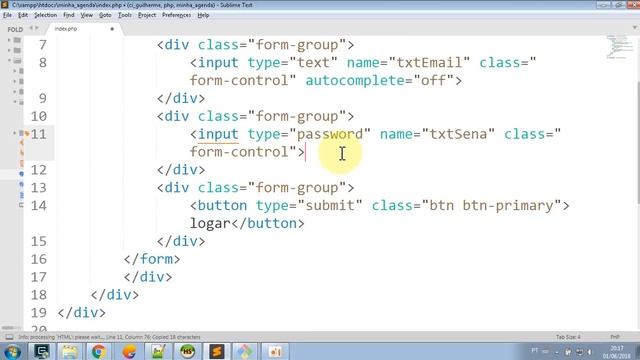Place cursor in "btn btn-primary" text

click(x=491, y=206)
